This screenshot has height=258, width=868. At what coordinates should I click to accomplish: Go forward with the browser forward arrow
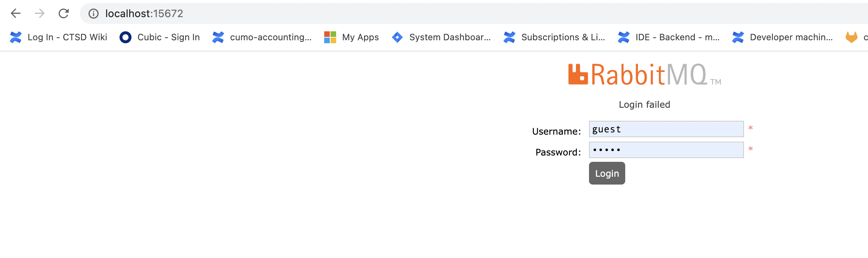coord(40,13)
